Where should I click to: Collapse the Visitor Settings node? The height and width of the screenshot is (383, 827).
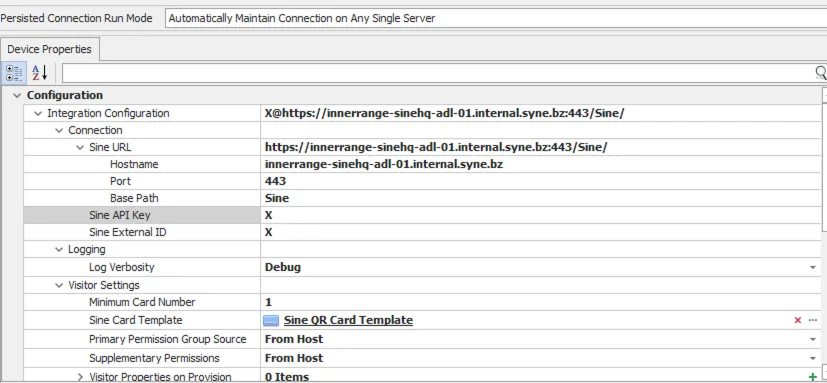point(59,285)
